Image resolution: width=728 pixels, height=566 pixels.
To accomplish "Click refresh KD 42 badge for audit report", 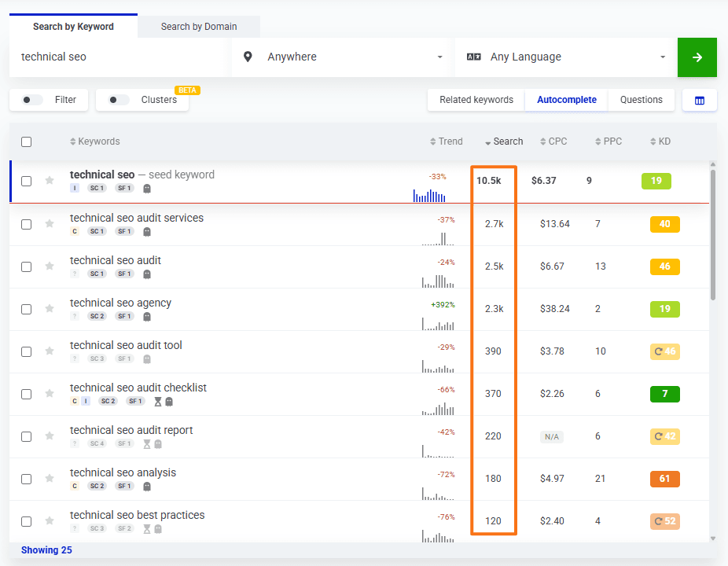I will [x=665, y=436].
